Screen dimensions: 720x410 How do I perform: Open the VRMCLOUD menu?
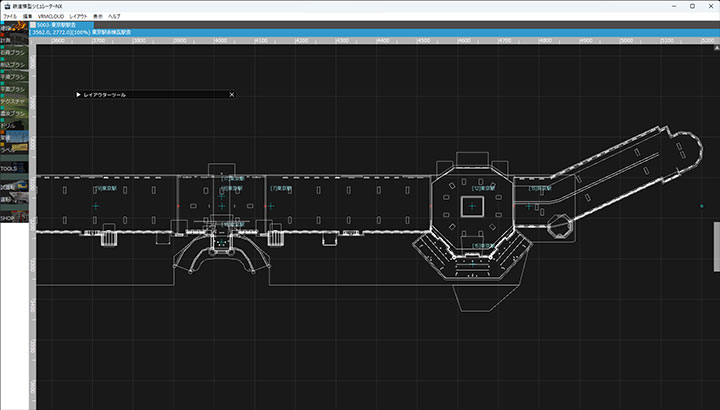click(x=51, y=16)
